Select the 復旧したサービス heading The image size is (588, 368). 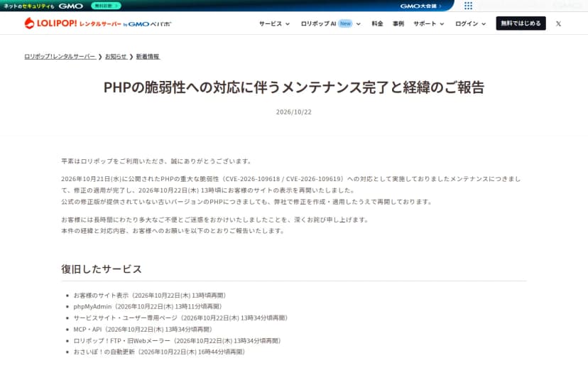pyautogui.click(x=102, y=269)
